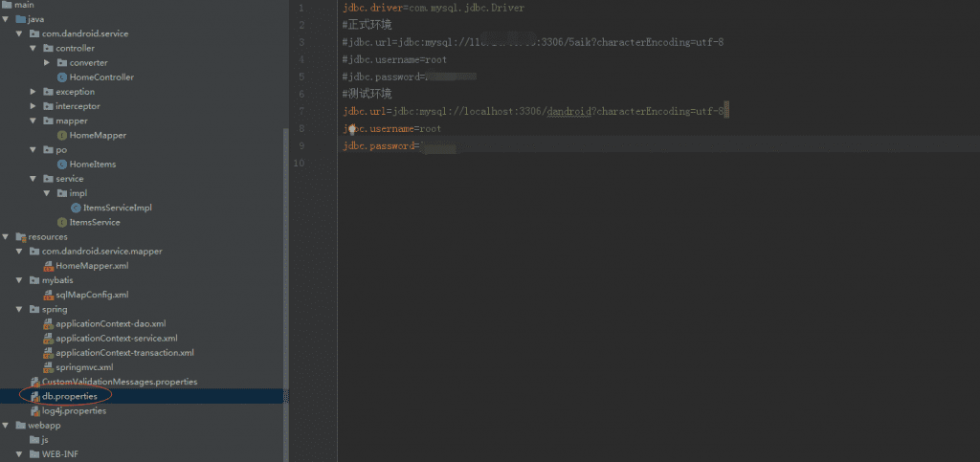Click the ItemsServiceImpl class icon
The image size is (980, 462).
[76, 208]
